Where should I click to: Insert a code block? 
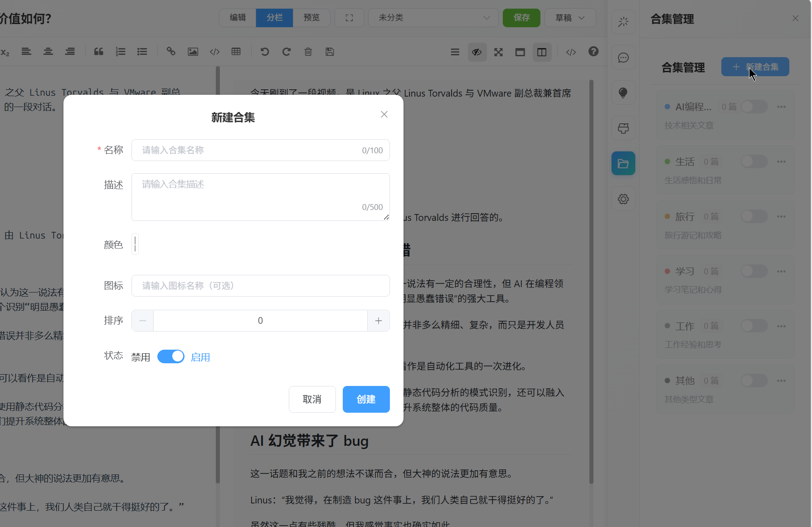pos(214,52)
